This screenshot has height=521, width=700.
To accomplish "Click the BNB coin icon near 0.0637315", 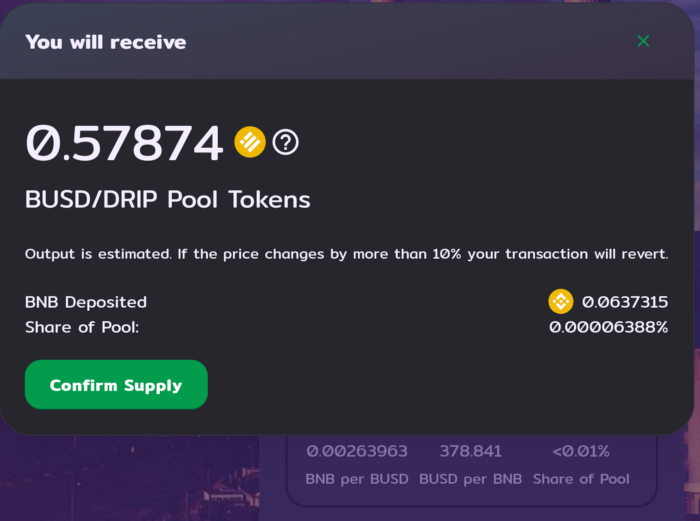I will 561,301.
